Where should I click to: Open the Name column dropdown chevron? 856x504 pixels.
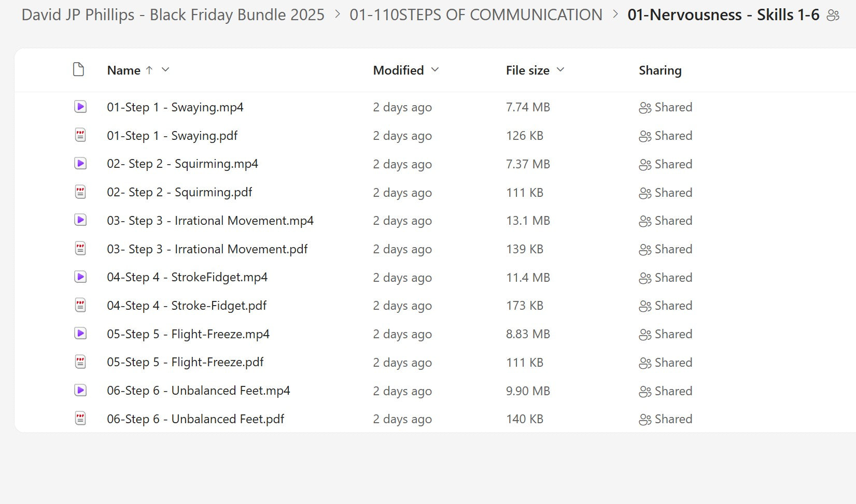point(165,70)
